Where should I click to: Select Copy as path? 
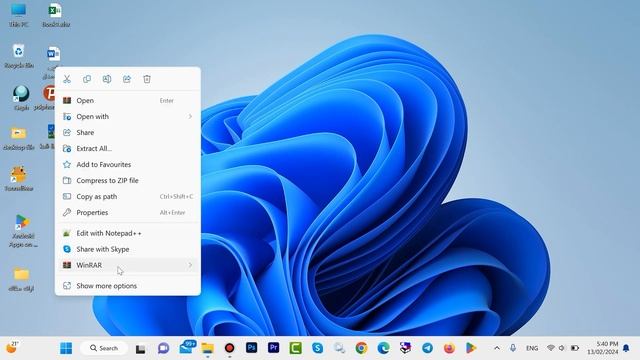pyautogui.click(x=128, y=196)
